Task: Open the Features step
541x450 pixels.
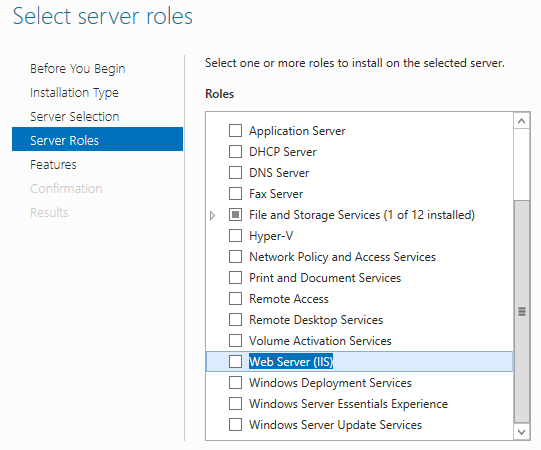Action: pos(53,165)
